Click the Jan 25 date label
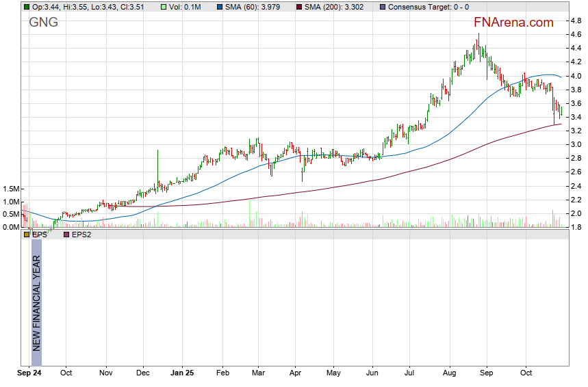This screenshot has height=387, width=588. click(182, 374)
